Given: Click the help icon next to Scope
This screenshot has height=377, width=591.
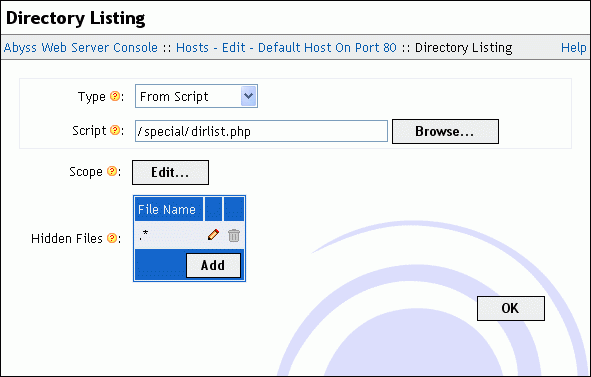Looking at the screenshot, I should tap(112, 171).
